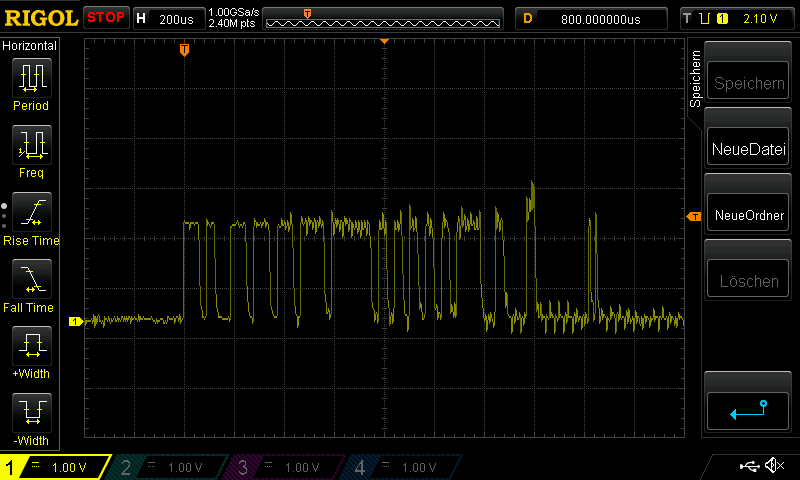Select the Rise Time measurement icon

(x=32, y=212)
